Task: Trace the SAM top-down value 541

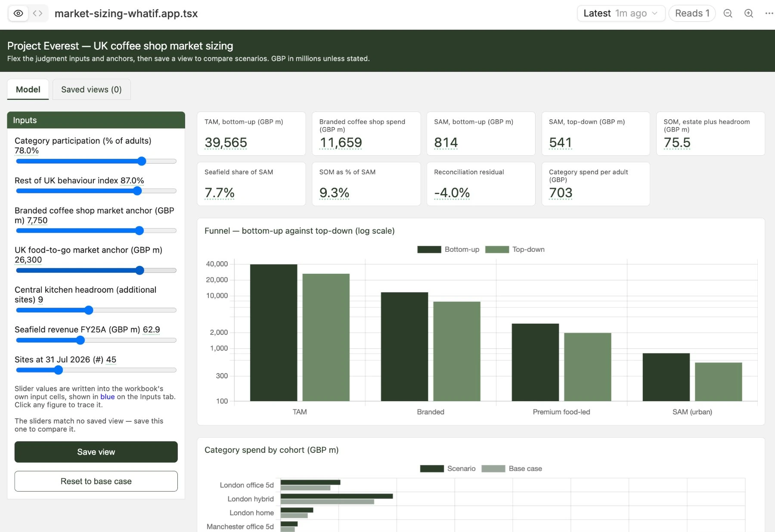Action: [560, 142]
